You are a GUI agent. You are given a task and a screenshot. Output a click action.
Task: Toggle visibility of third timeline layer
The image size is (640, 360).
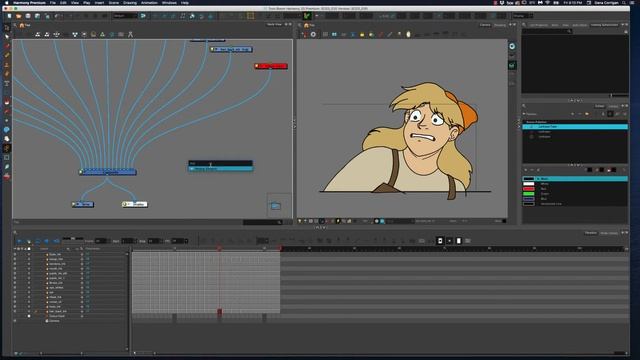pos(15,264)
